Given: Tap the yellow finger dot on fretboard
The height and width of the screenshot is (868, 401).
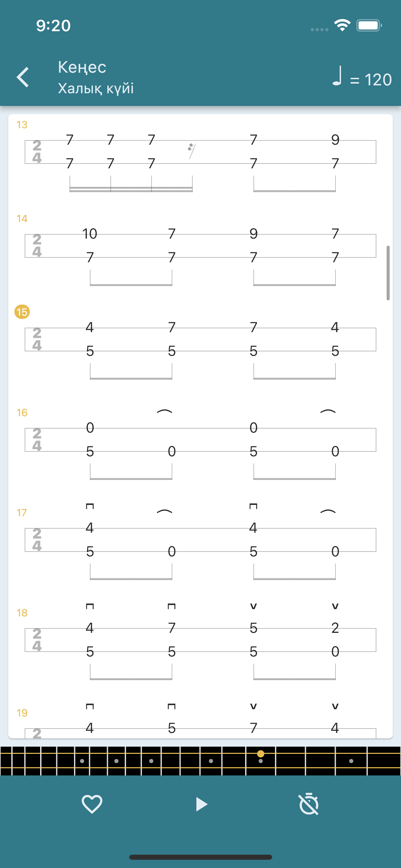Looking at the screenshot, I should [x=260, y=754].
